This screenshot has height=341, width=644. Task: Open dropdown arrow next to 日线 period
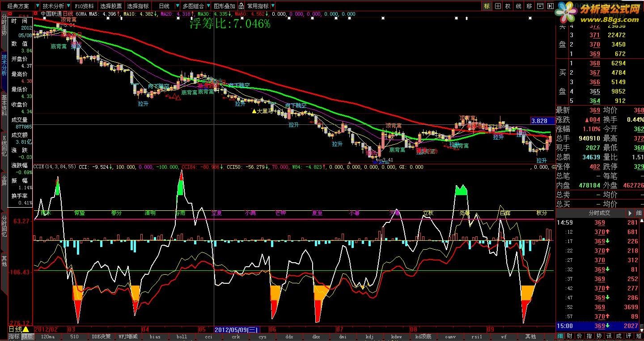[x=178, y=6]
